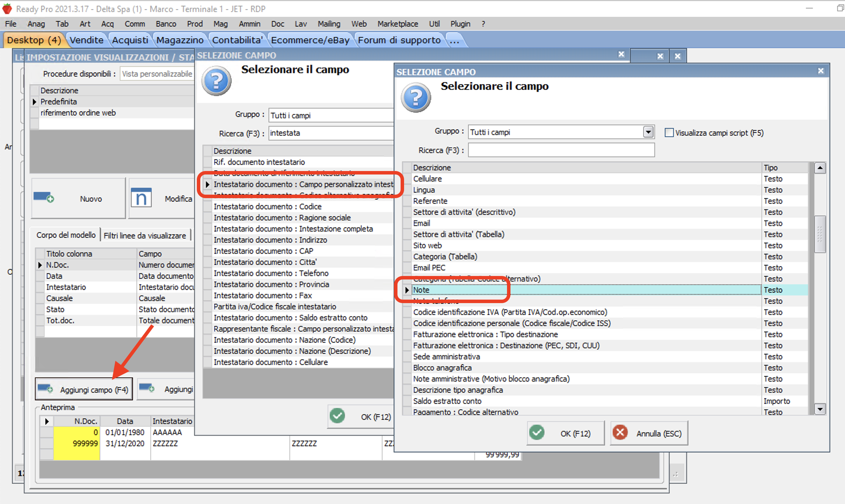Click Ricerca field containing 'intestata'
Image resolution: width=845 pixels, height=504 pixels.
click(x=331, y=133)
